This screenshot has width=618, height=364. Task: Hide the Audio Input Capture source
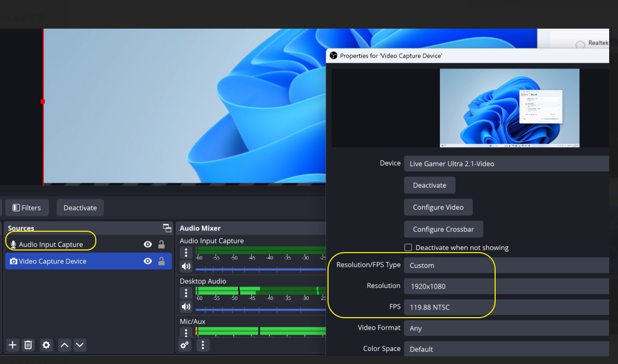pos(148,245)
